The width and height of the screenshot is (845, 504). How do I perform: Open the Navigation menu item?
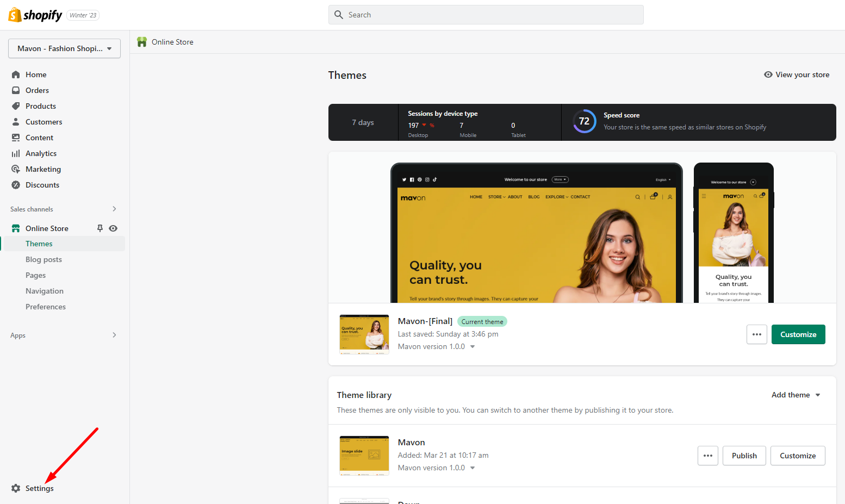click(x=44, y=291)
